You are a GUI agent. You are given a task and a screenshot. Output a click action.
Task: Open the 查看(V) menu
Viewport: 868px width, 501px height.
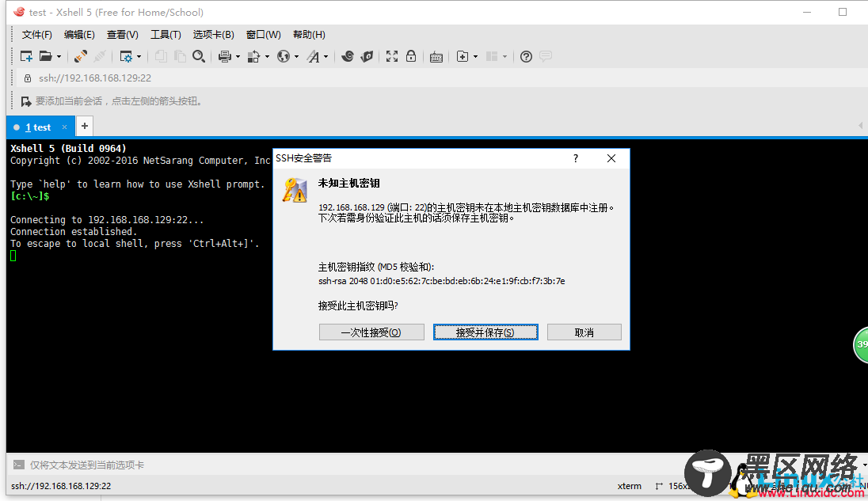(x=122, y=35)
